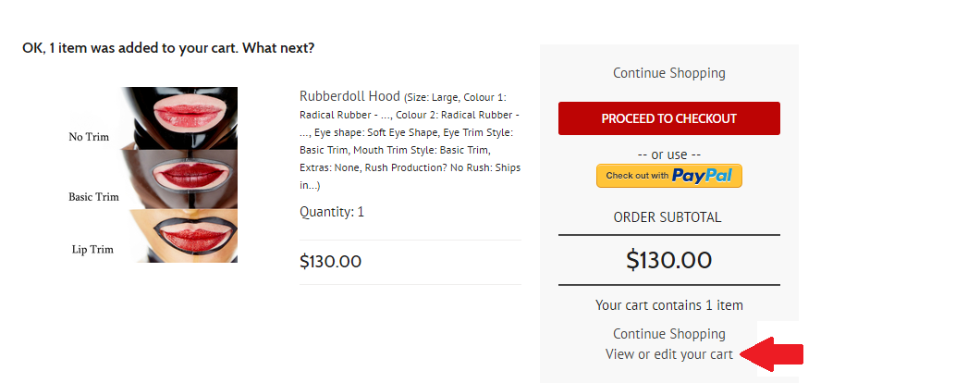Click the red PROCEED TO CHECKOUT button
Image resolution: width=980 pixels, height=383 pixels.
pos(668,118)
